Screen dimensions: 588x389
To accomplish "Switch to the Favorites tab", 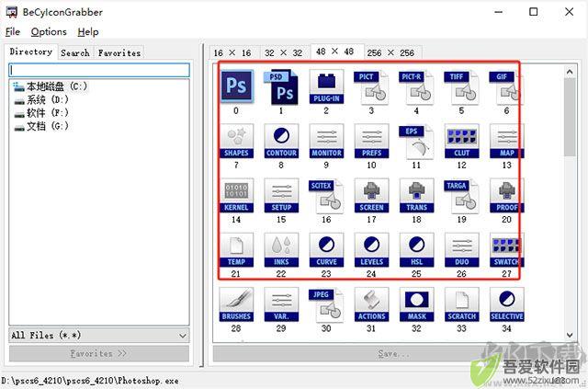I will click(119, 53).
